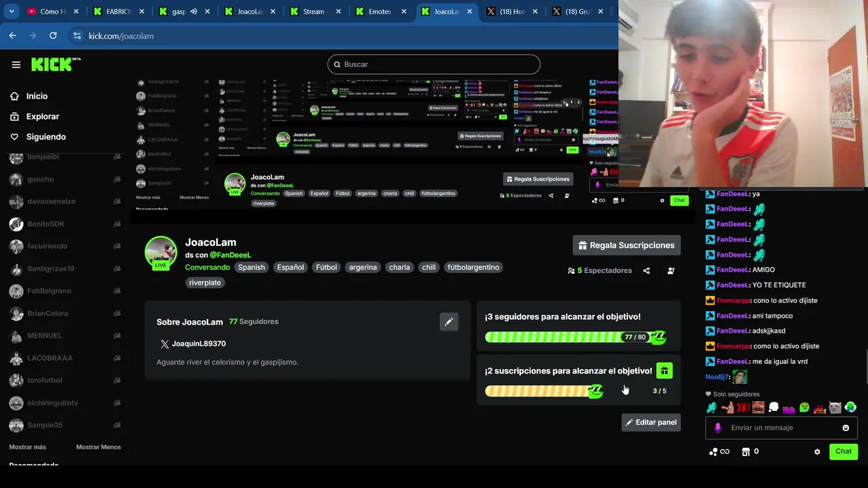Open Explorar in sidebar
Screen dimensions: 868x488
[42, 117]
